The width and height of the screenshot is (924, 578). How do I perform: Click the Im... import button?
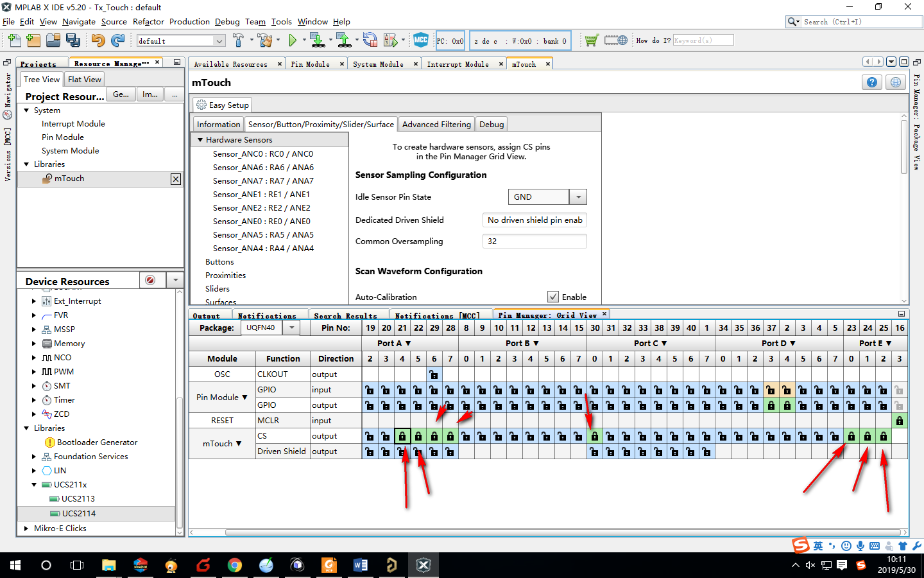150,94
